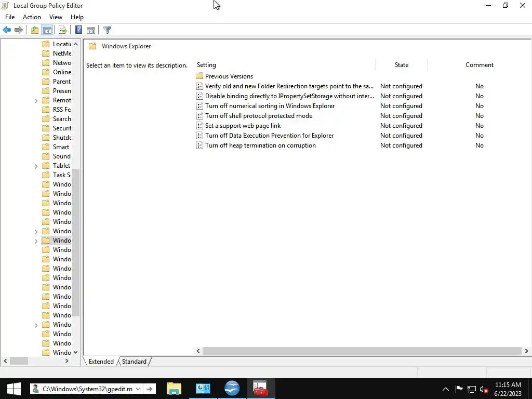
Task: Click the settings list horizontal scrollbar thumb
Action: click(x=362, y=351)
